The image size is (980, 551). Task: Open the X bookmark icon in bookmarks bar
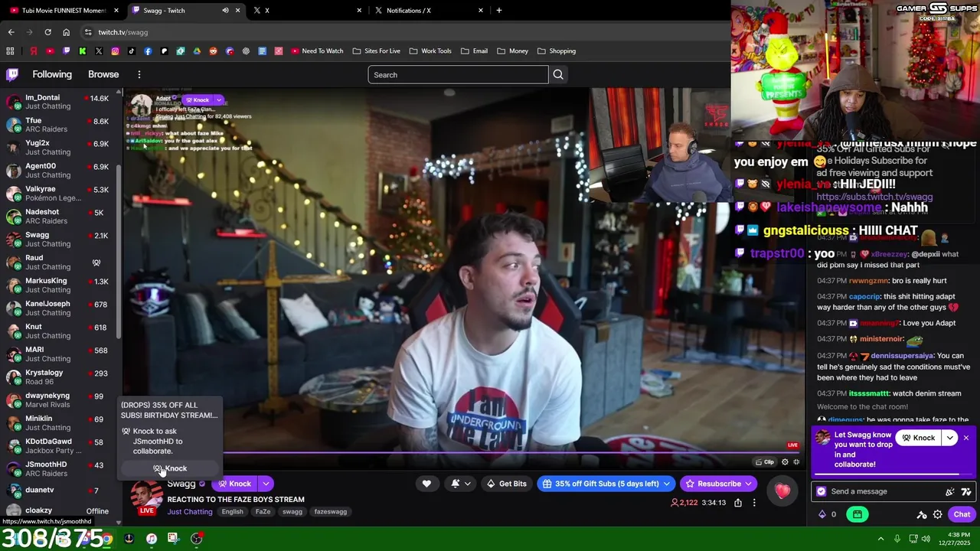click(x=99, y=51)
